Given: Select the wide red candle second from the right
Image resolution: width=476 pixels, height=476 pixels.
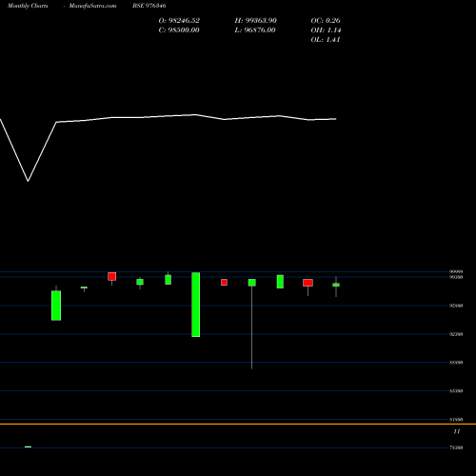Looking at the screenshot, I should [307, 283].
